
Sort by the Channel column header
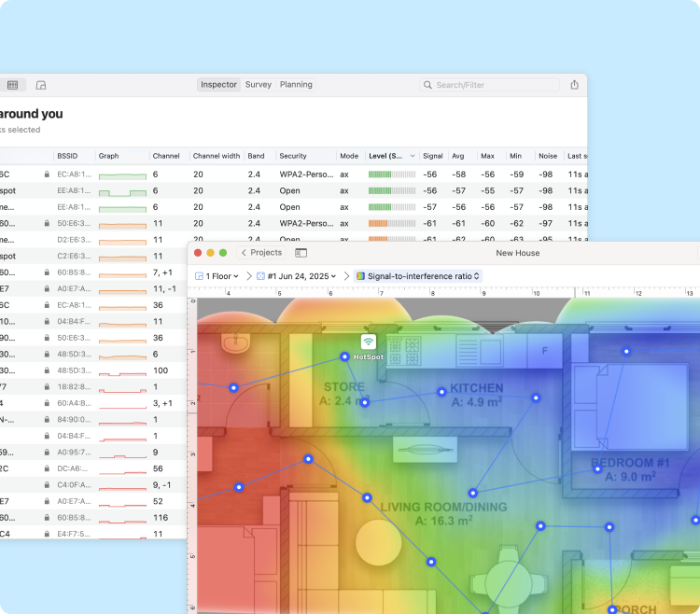[166, 156]
